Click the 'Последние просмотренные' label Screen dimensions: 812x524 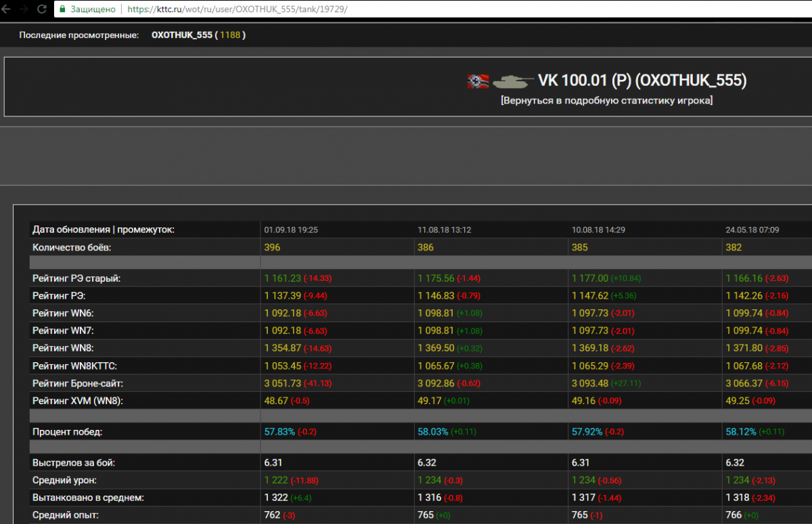(x=79, y=35)
